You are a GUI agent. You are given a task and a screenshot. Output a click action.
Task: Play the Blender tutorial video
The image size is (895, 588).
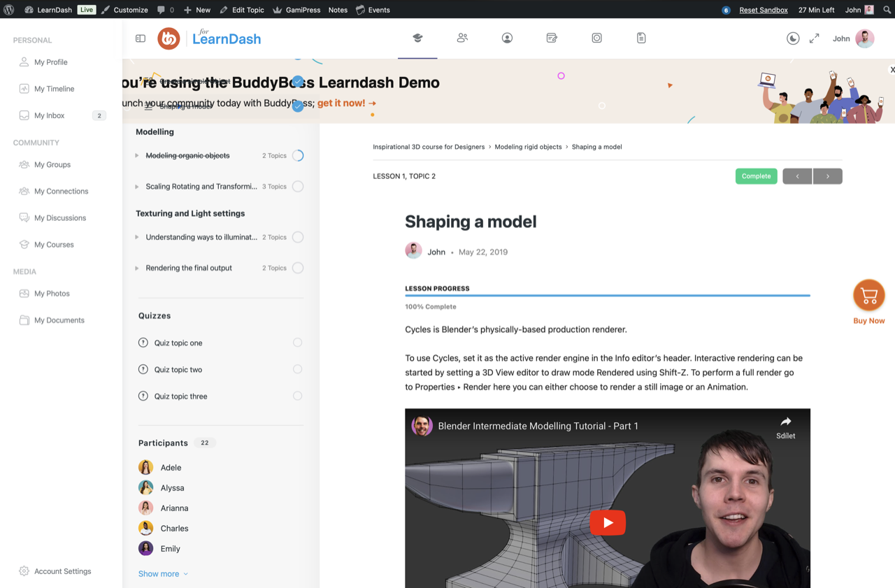(x=607, y=522)
